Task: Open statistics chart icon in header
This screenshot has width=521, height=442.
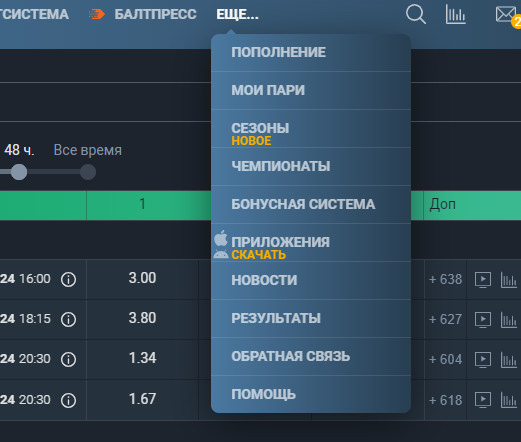Action: tap(456, 15)
